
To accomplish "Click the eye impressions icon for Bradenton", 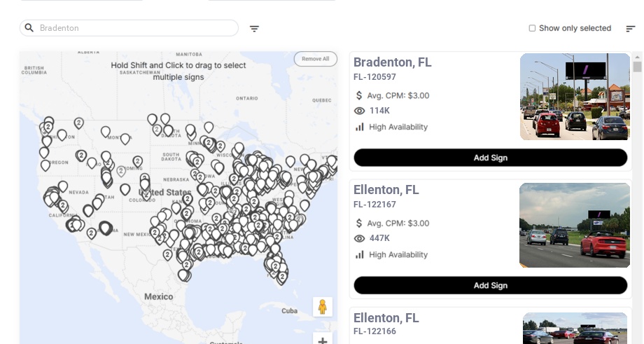I will point(360,111).
